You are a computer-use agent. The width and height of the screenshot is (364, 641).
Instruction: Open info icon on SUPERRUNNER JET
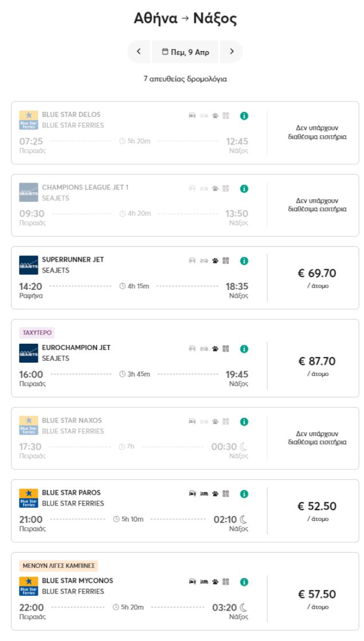pyautogui.click(x=244, y=261)
